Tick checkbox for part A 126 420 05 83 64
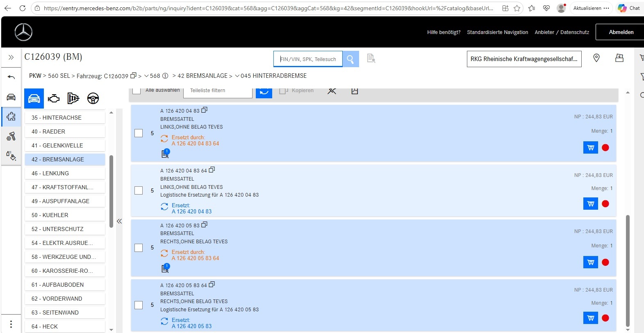This screenshot has width=644, height=333. [139, 305]
